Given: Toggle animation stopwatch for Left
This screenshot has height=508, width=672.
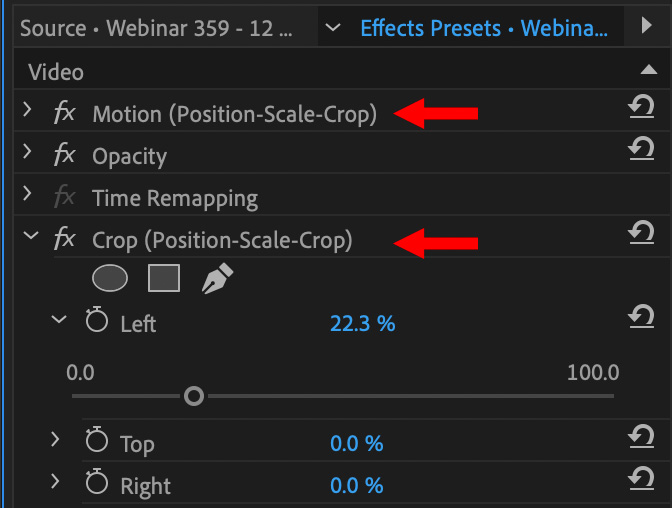Looking at the screenshot, I should tap(96, 322).
